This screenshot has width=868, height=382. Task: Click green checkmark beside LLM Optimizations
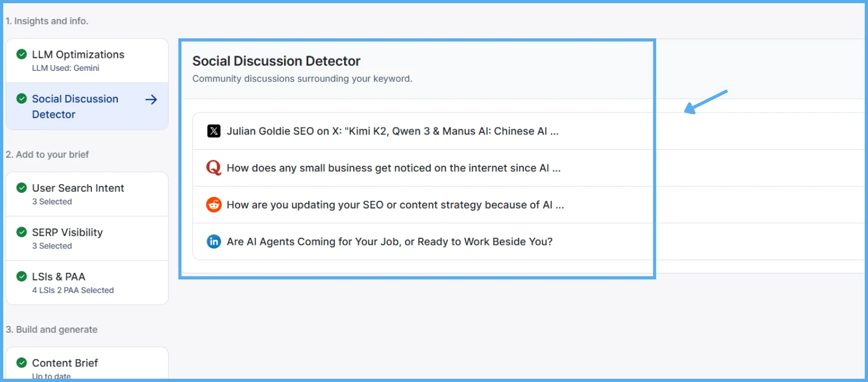[22, 54]
